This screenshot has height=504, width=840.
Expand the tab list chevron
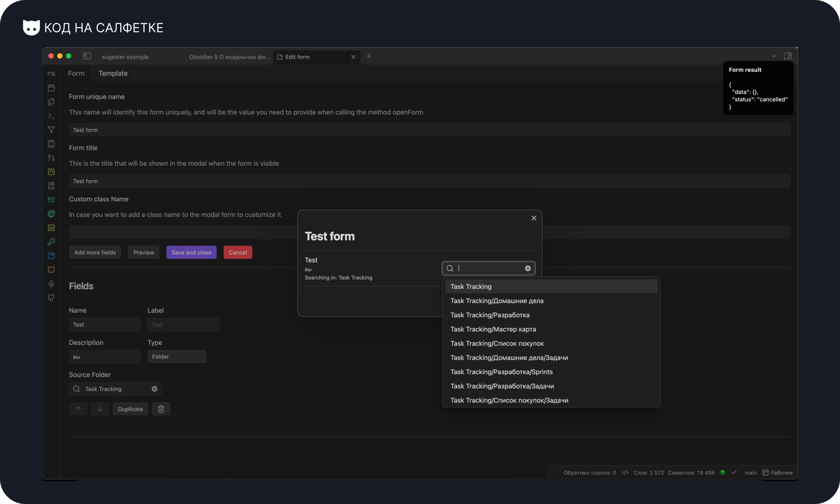pyautogui.click(x=773, y=56)
